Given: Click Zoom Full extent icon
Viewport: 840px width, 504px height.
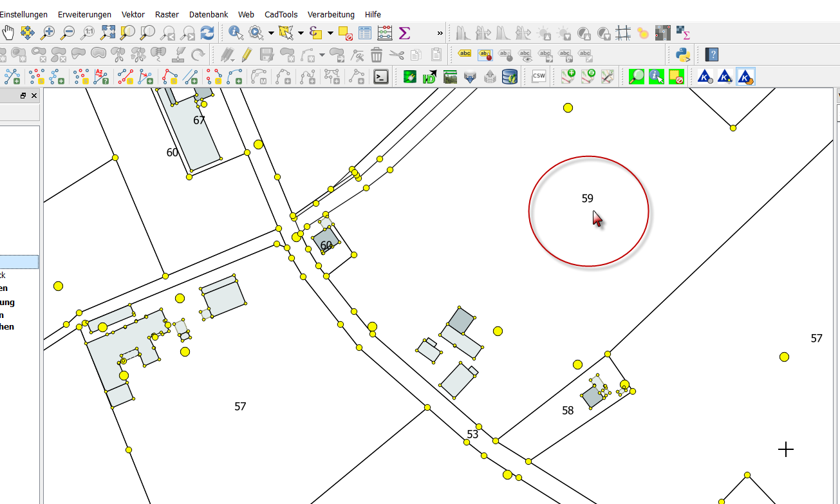Looking at the screenshot, I should point(107,32).
